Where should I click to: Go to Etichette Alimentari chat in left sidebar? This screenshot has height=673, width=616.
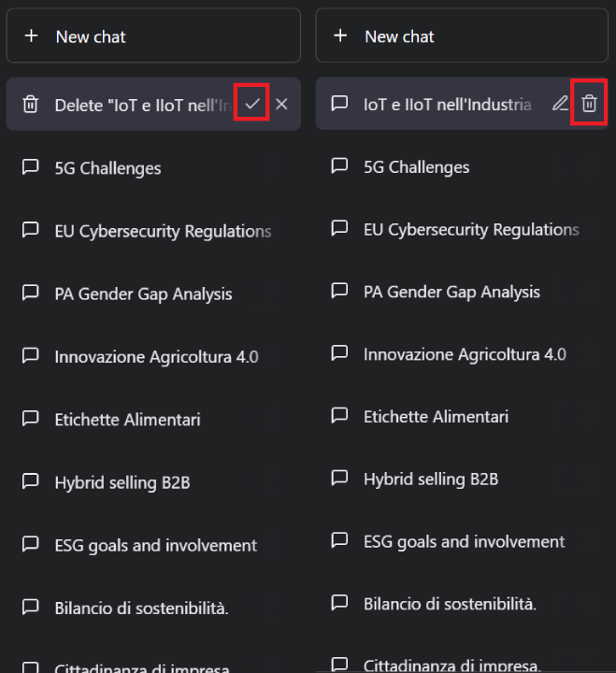point(127,420)
